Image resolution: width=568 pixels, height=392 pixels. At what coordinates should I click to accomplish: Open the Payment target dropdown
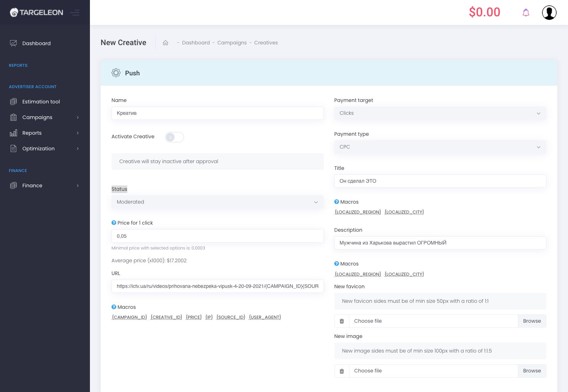(x=440, y=113)
